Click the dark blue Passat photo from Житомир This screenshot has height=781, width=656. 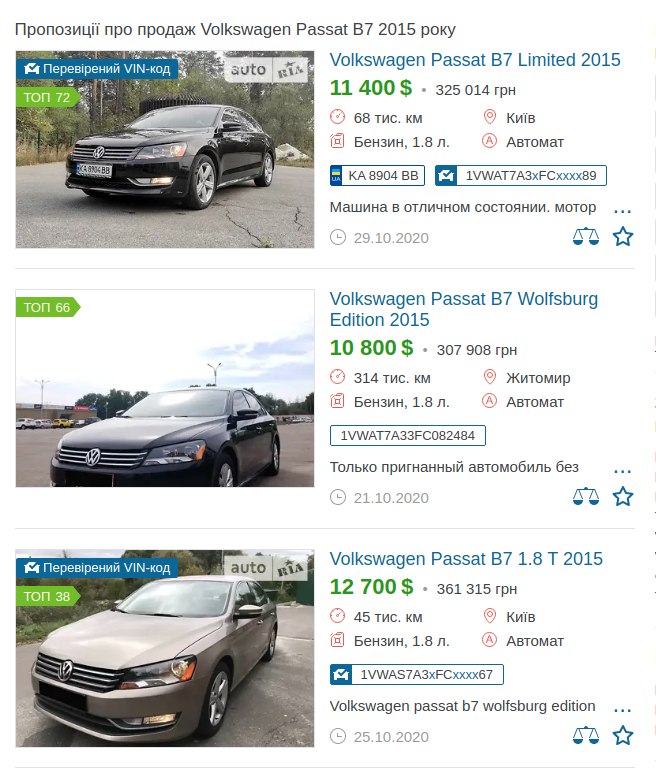point(165,388)
